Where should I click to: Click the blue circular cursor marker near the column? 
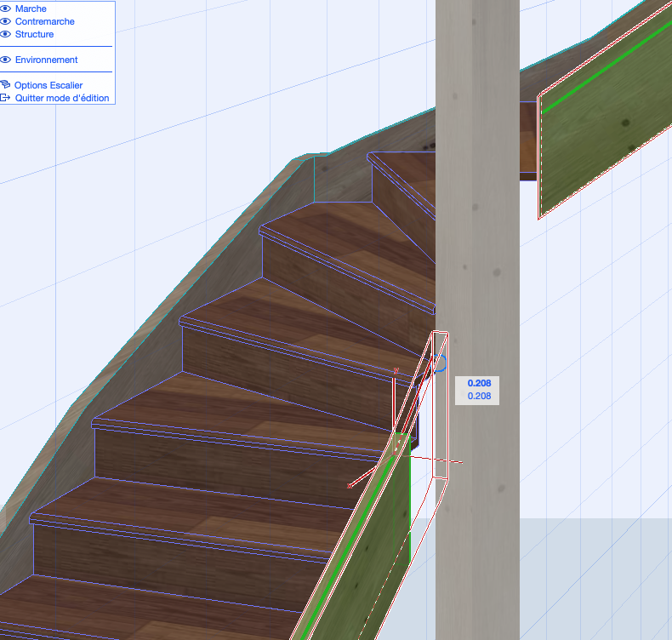(x=441, y=363)
